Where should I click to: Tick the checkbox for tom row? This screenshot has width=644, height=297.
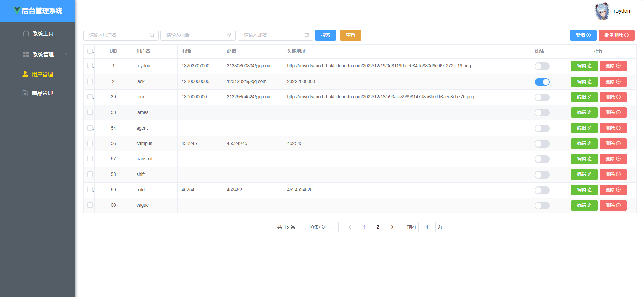pyautogui.click(x=90, y=97)
